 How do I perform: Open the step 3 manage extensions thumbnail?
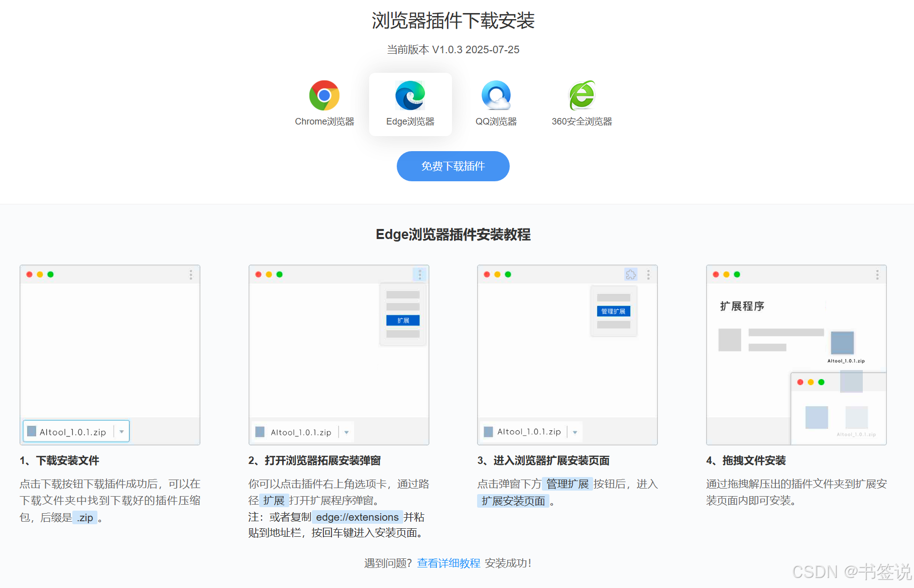[x=567, y=355]
